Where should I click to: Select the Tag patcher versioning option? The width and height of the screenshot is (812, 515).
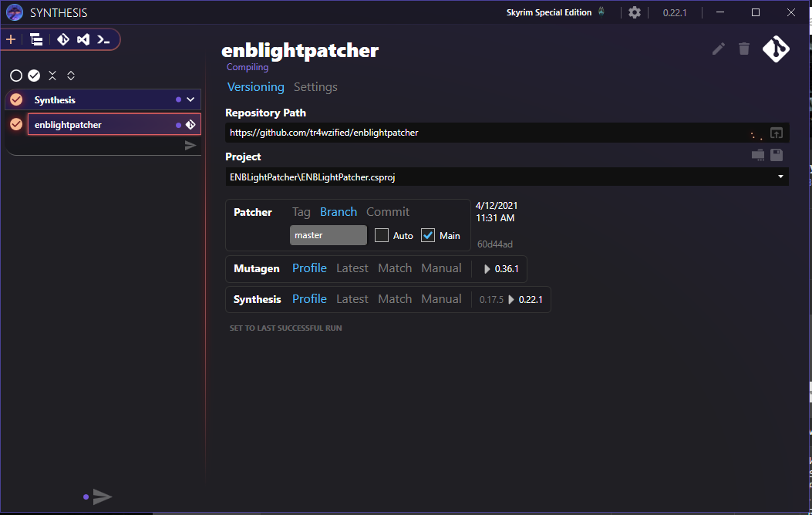pyautogui.click(x=301, y=212)
